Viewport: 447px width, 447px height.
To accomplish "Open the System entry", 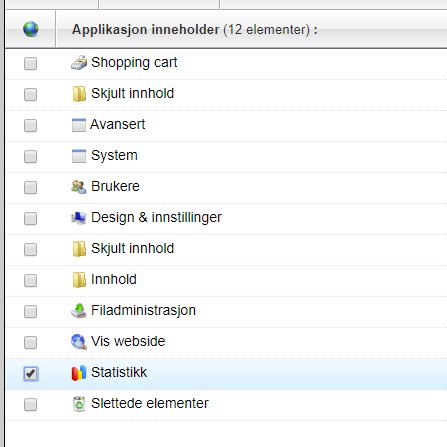I will pyautogui.click(x=114, y=155).
